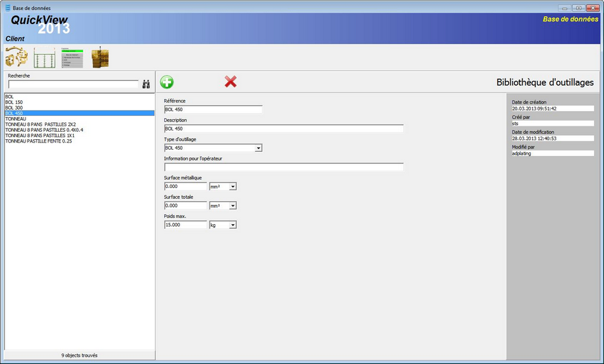604x364 pixels.
Task: Select BOL 300 in the list
Action: click(80, 108)
